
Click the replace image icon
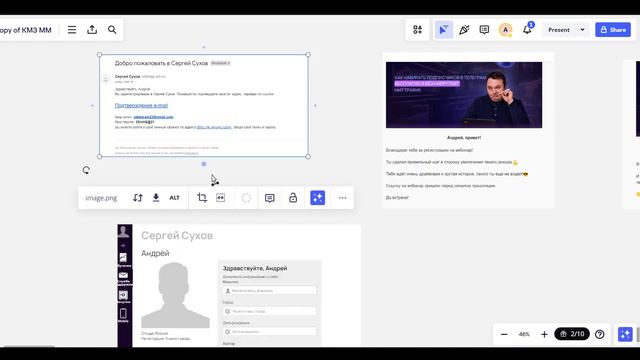[x=138, y=198]
